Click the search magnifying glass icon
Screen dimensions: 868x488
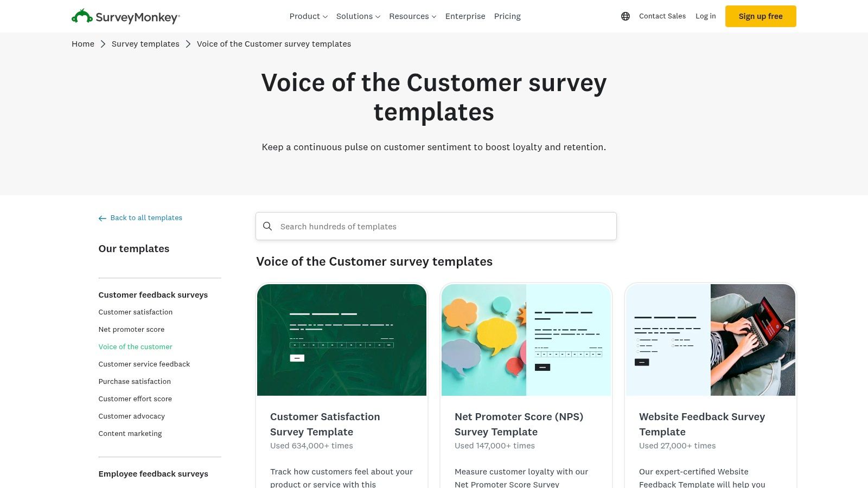tap(267, 226)
